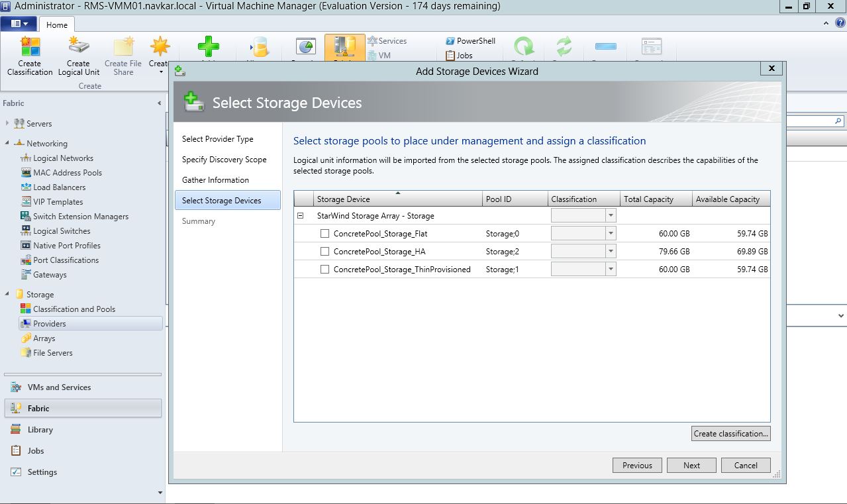
Task: Select File Servers under Storage
Action: coord(52,353)
